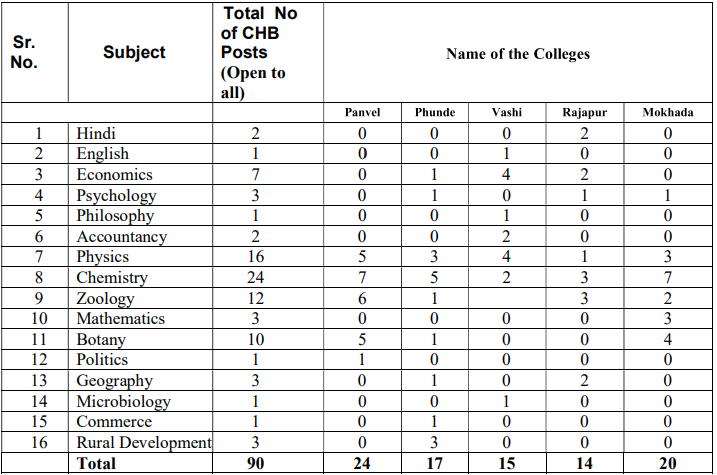Select the Mathematics subject cell
717x475 pixels.
(x=121, y=319)
